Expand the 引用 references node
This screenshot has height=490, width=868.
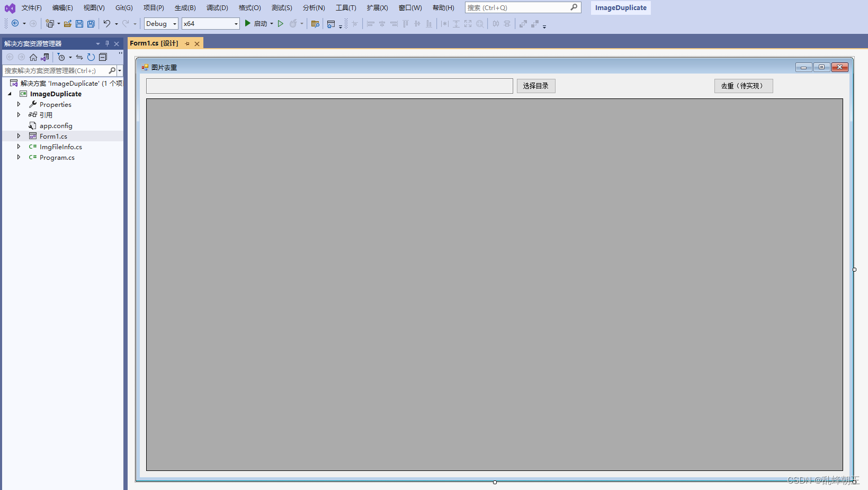19,115
